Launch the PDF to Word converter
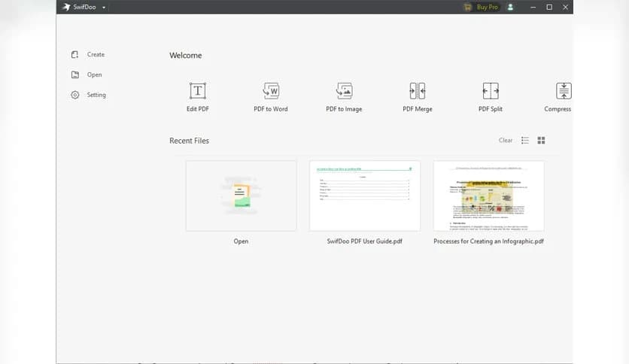This screenshot has height=364, width=629. [271, 92]
